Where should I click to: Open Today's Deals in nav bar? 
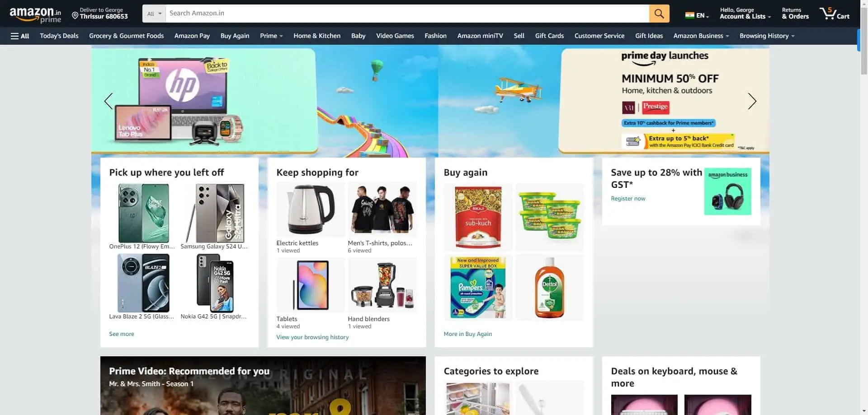(59, 36)
